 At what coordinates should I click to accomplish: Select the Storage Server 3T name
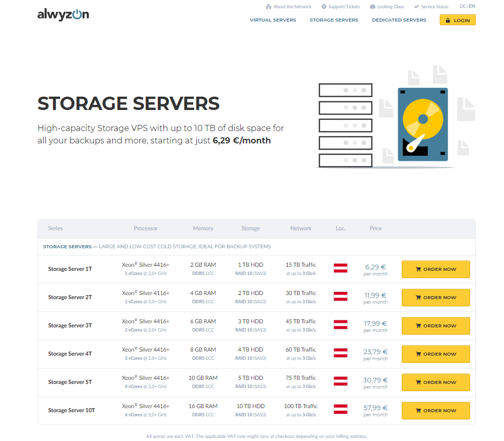70,325
